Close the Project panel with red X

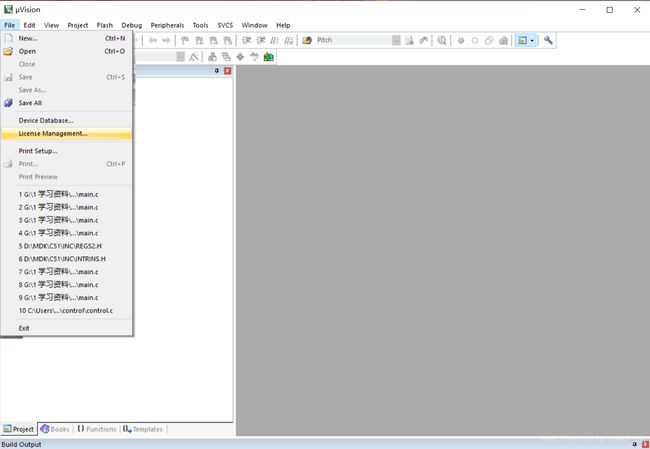pyautogui.click(x=228, y=71)
